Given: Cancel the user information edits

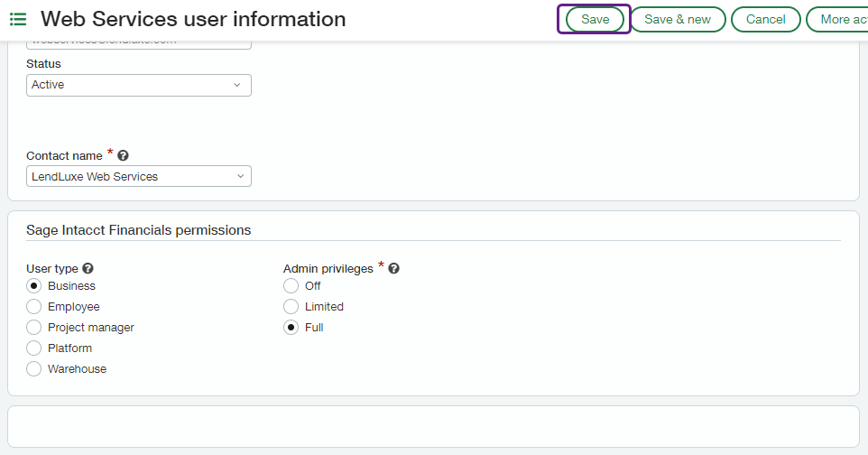Looking at the screenshot, I should click(765, 19).
